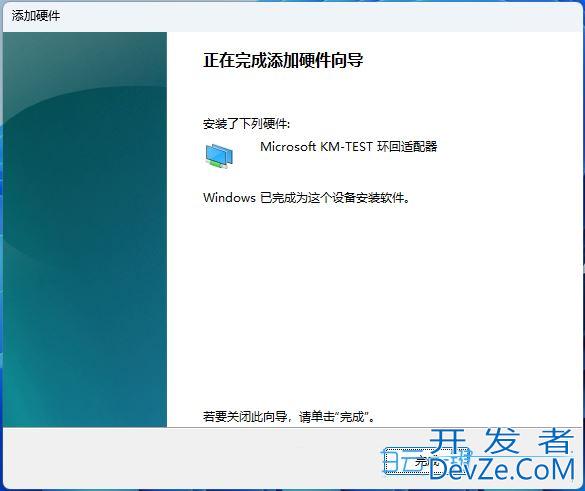Click the '添加硬件' window title
The height and width of the screenshot is (491, 585).
pyautogui.click(x=36, y=16)
